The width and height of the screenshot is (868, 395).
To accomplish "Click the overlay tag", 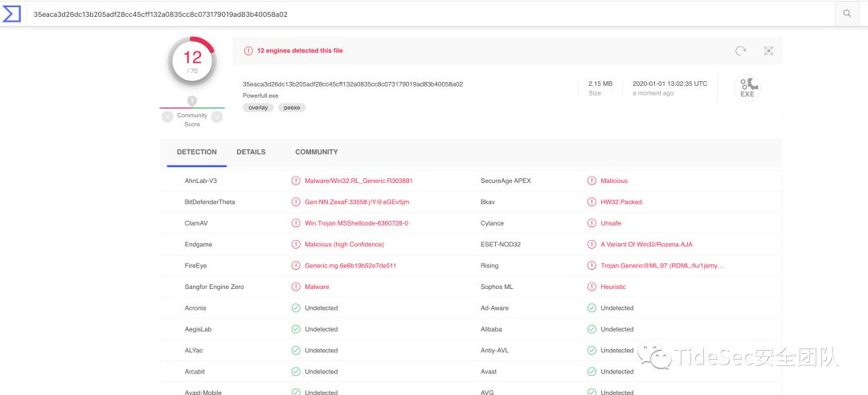I will point(258,108).
